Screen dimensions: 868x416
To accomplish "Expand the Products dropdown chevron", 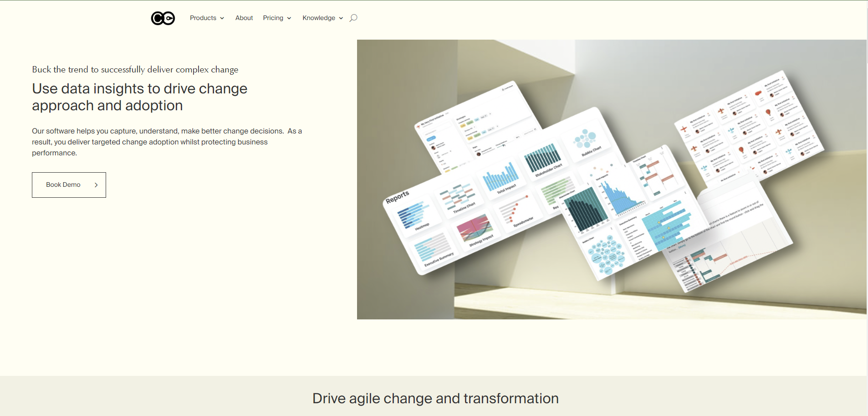I will coord(222,18).
